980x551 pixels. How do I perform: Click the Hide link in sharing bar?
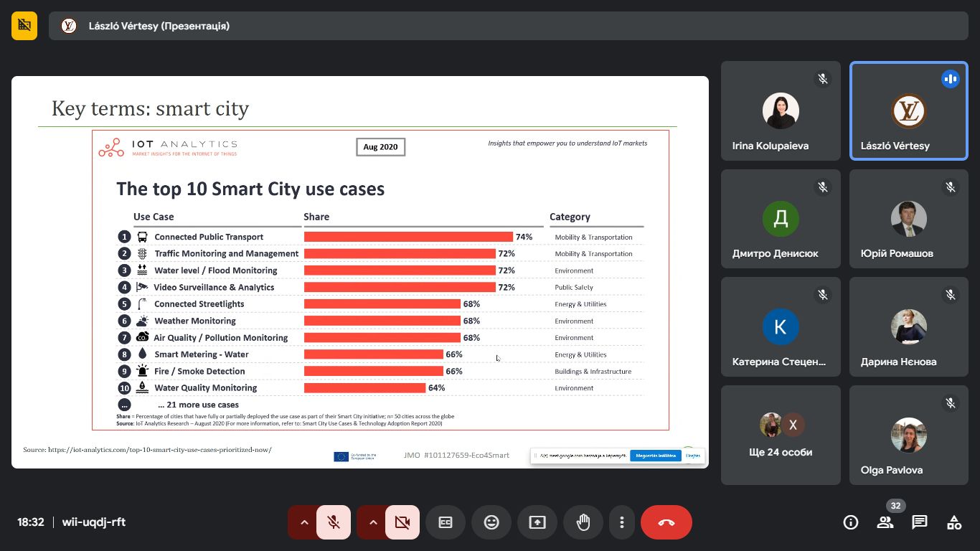(x=693, y=456)
